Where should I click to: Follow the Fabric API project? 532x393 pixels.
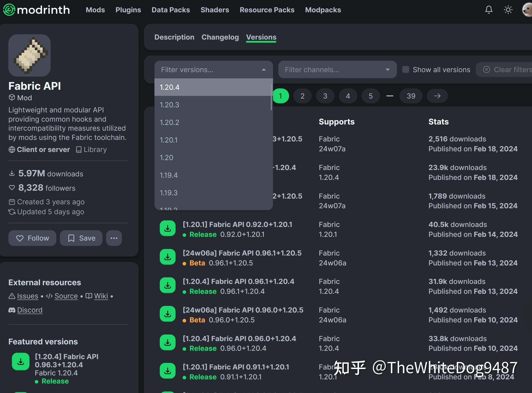click(x=32, y=238)
